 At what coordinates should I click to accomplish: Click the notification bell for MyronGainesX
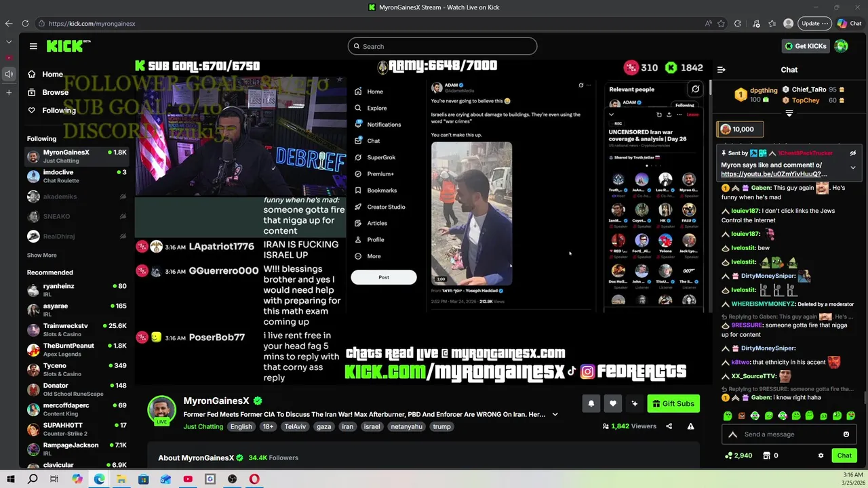coord(591,403)
